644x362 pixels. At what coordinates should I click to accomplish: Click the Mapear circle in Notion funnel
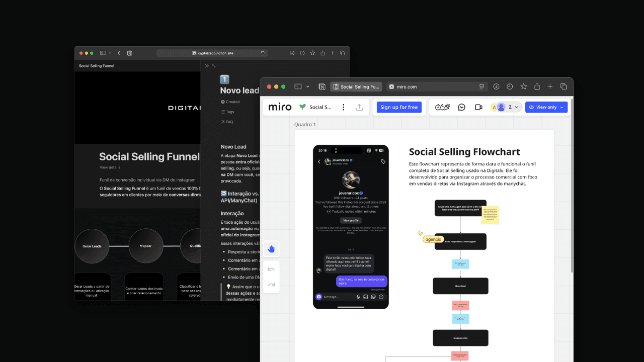click(145, 246)
